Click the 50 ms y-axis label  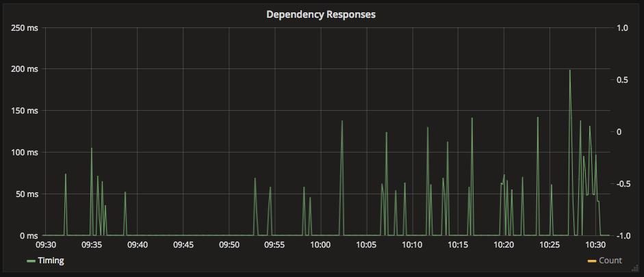(27, 194)
